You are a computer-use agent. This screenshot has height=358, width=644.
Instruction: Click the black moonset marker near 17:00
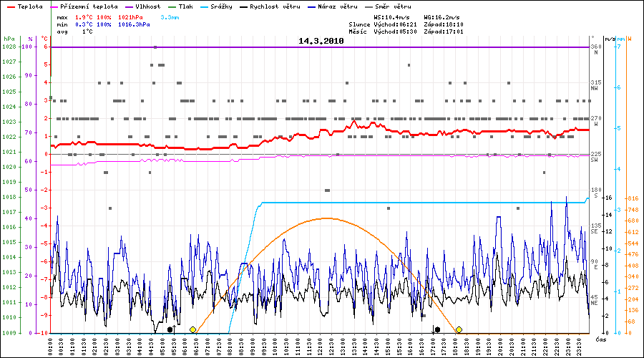pos(437,329)
